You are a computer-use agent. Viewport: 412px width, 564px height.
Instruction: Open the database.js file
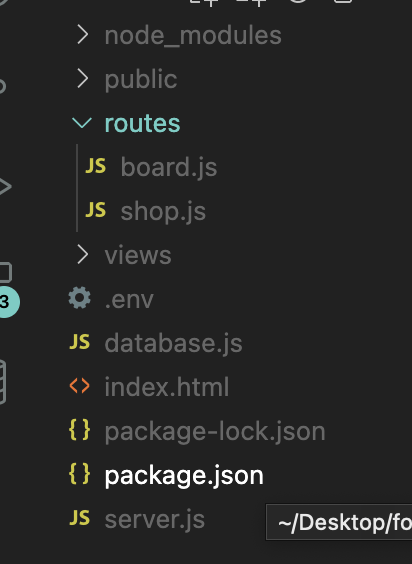click(x=173, y=343)
